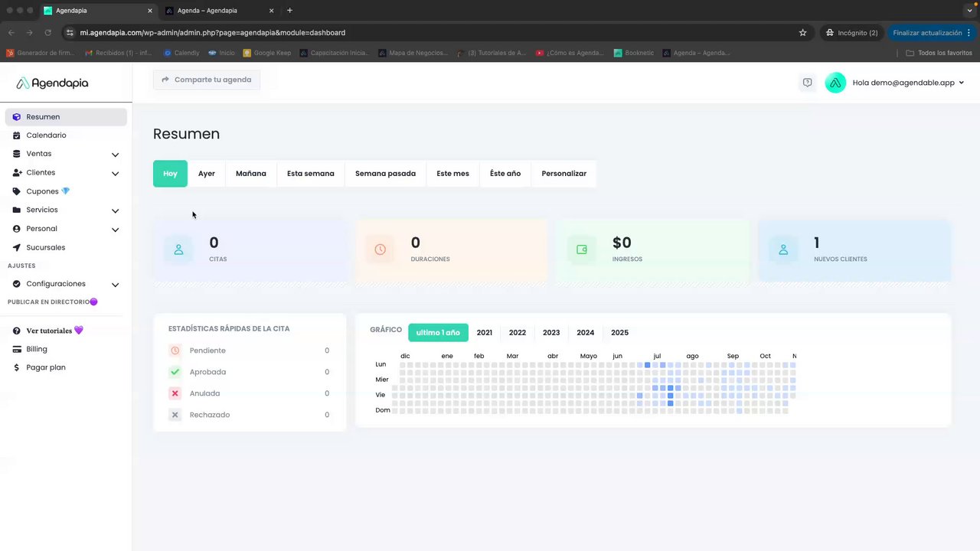Show the 2024 chart
Screen dimensions: 980x551
(586, 333)
